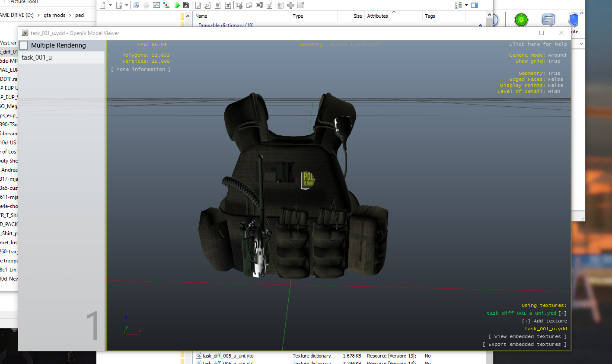
Task: Click the gray plus toolbar icon
Action: click(x=291, y=5)
